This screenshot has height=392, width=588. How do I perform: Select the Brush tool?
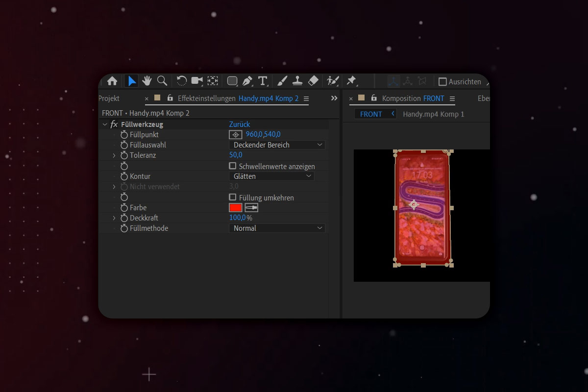pos(282,81)
